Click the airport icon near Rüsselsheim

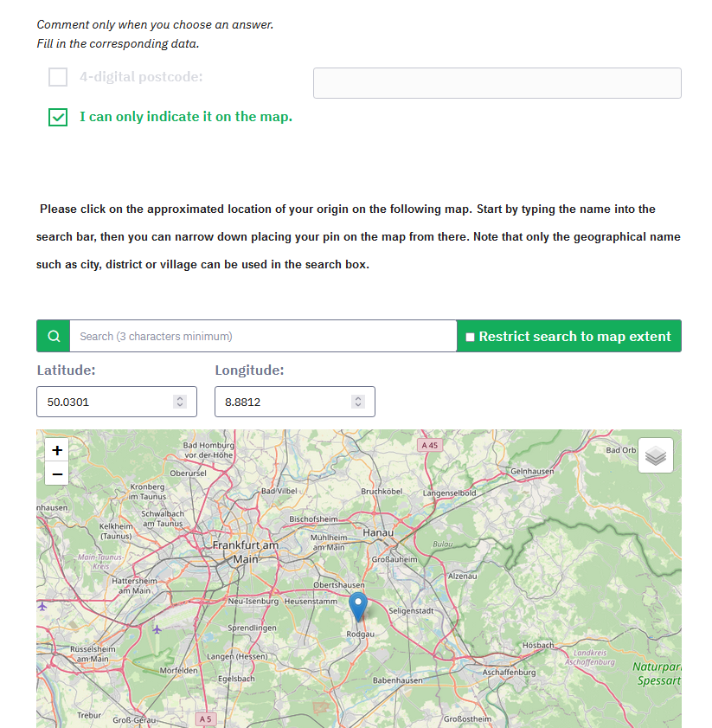(157, 629)
